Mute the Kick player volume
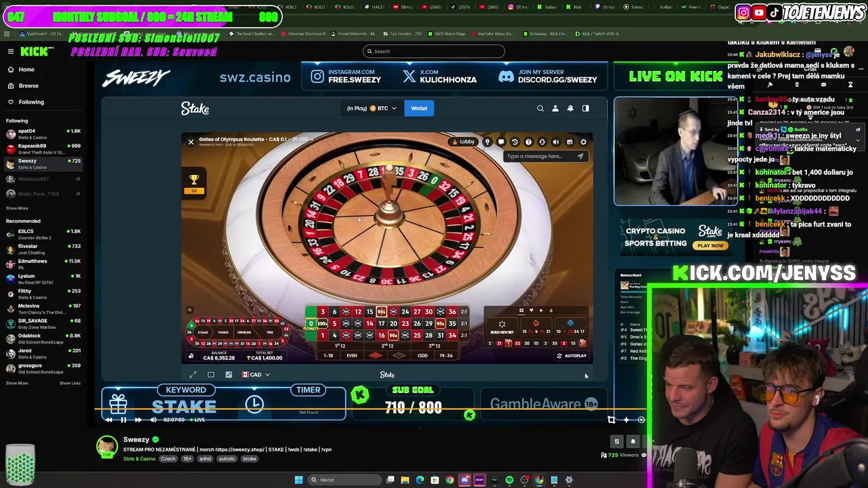 pos(153,420)
